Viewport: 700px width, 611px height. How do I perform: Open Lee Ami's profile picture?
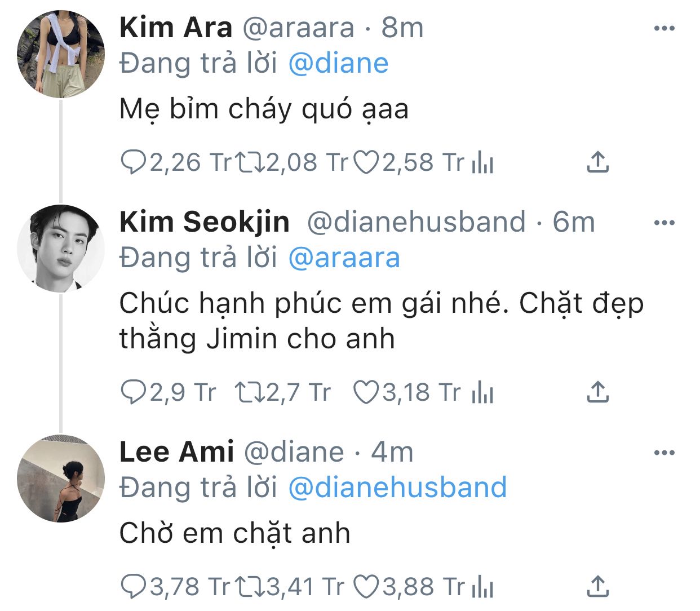(x=61, y=479)
